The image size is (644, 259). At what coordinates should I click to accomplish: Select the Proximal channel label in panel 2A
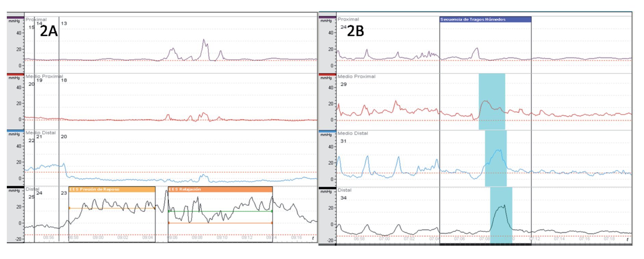(36, 19)
